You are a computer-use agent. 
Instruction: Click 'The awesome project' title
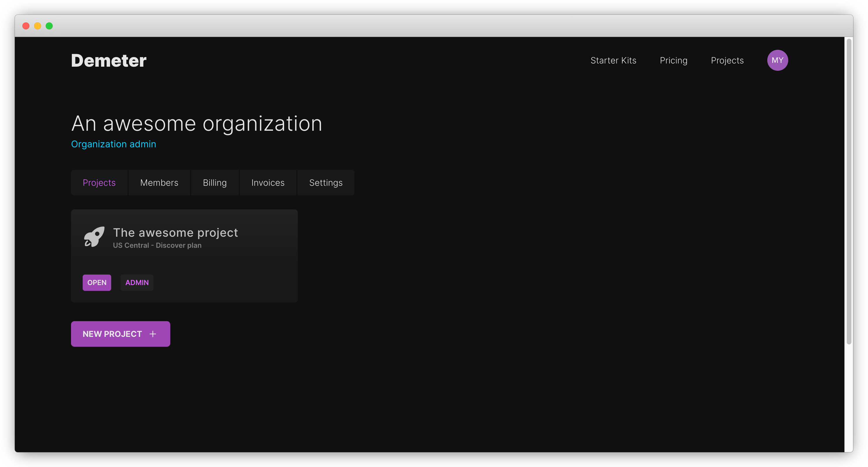point(176,233)
